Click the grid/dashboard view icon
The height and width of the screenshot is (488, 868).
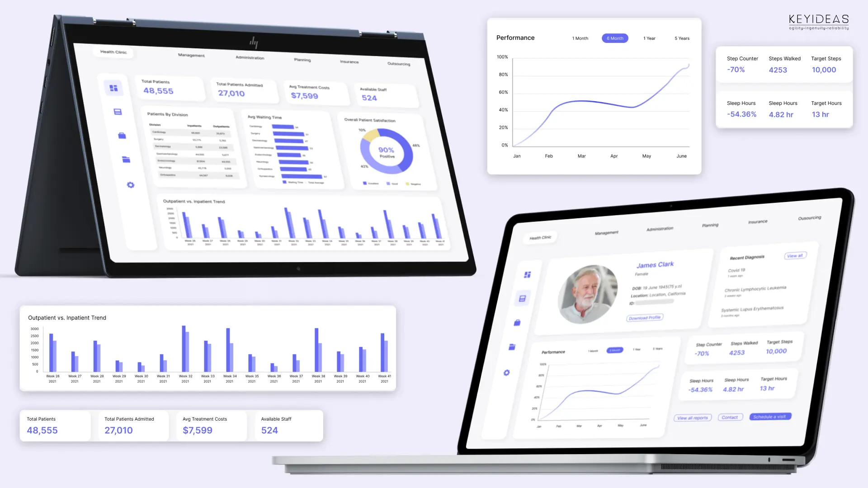point(113,88)
